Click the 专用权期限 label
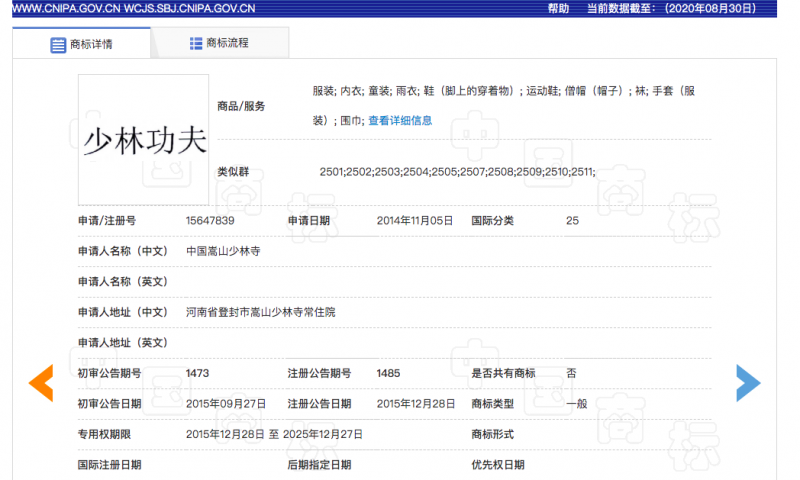The height and width of the screenshot is (480, 800). pos(105,435)
